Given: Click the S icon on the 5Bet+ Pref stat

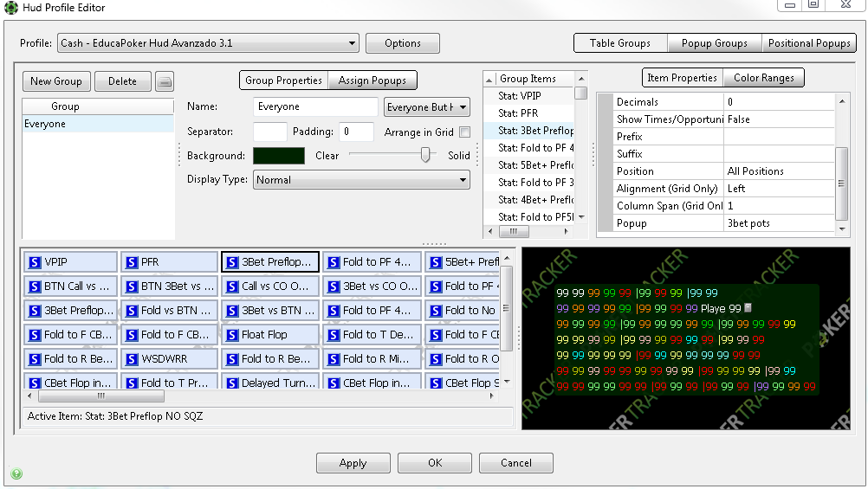Looking at the screenshot, I should 437,262.
